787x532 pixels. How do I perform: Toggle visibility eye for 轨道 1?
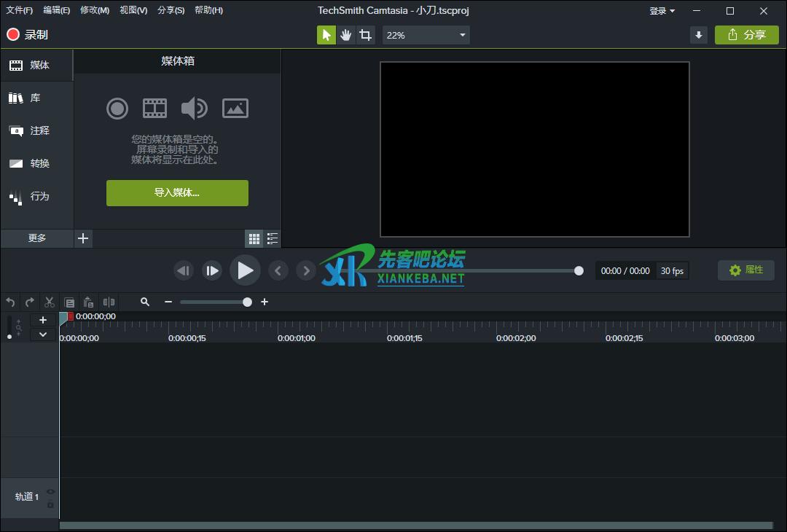(50, 491)
